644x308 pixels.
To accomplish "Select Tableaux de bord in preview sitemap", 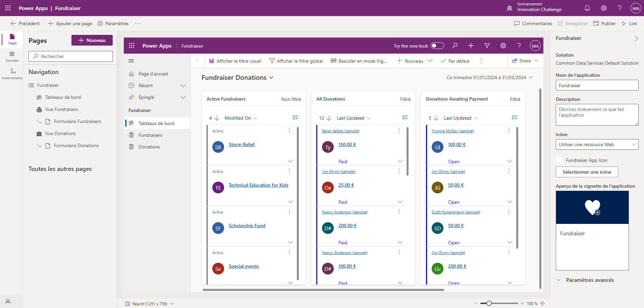I will point(158,123).
